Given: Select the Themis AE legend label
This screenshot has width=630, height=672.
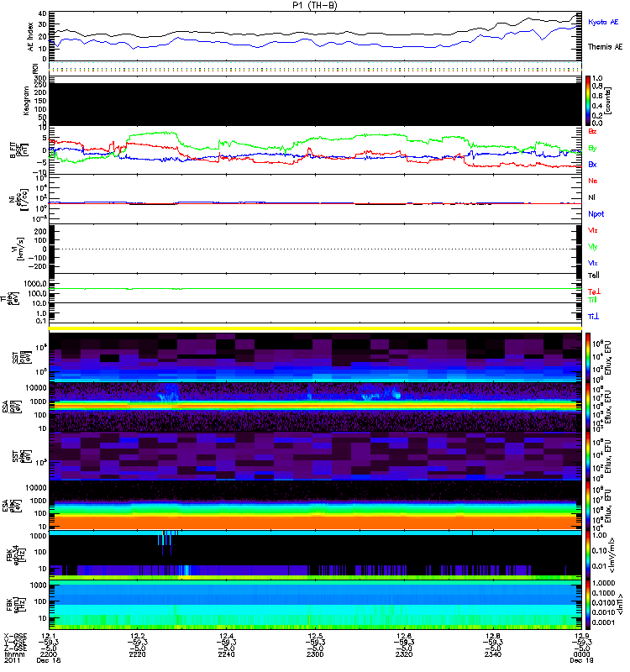Looking at the screenshot, I should pyautogui.click(x=605, y=47).
